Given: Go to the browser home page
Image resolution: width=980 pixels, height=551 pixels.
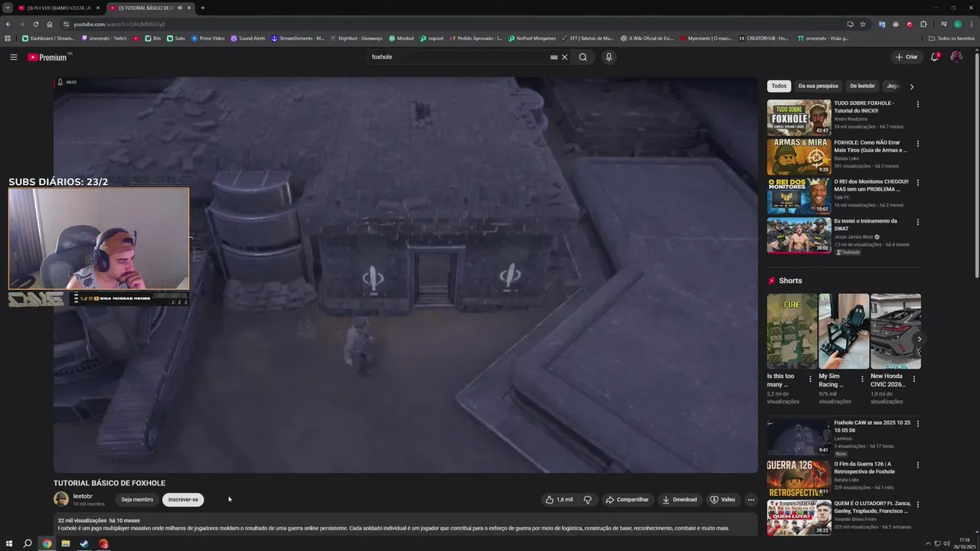Looking at the screenshot, I should (49, 24).
